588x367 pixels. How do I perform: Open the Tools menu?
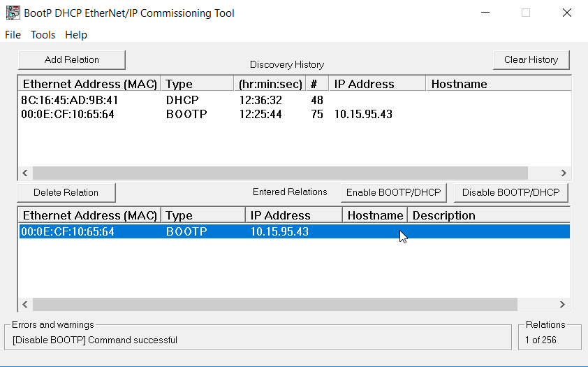(x=43, y=35)
